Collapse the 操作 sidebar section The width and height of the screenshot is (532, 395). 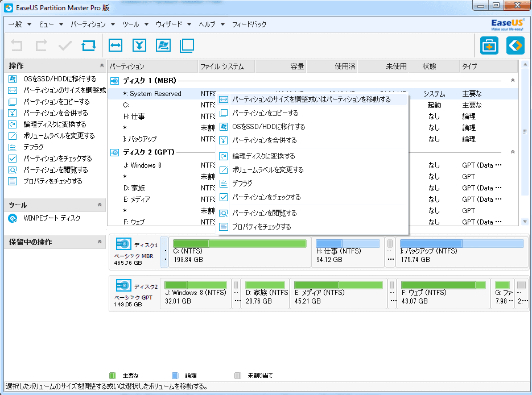tap(102, 65)
